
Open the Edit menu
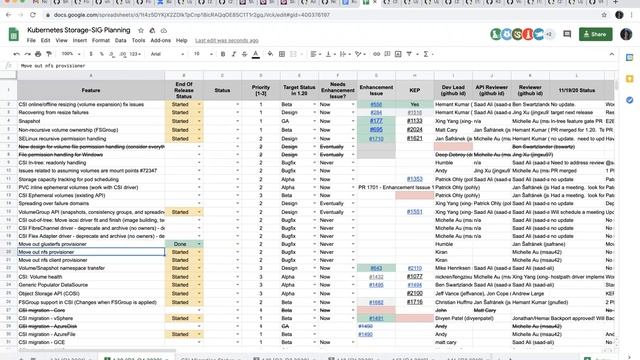point(45,40)
